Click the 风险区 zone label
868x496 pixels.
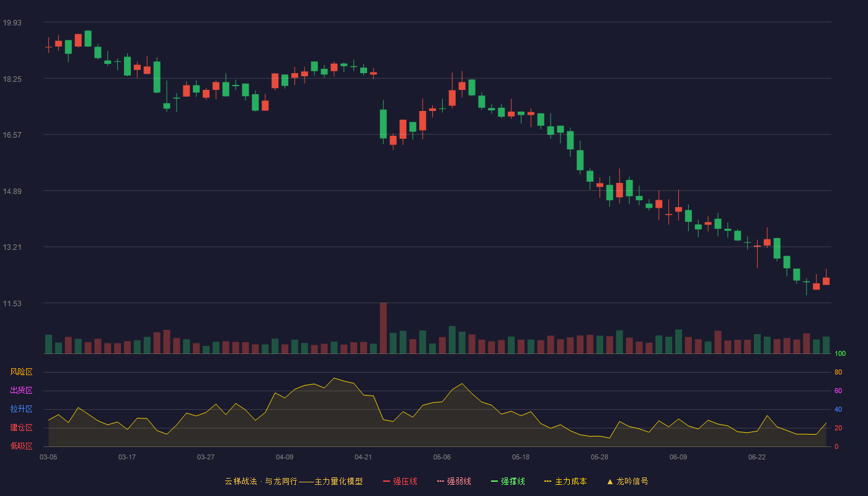21,372
